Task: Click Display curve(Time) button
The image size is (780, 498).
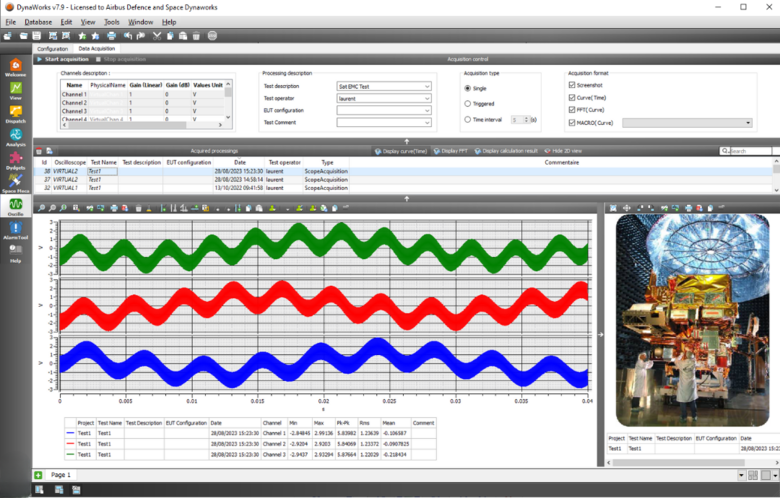Action: pos(401,151)
